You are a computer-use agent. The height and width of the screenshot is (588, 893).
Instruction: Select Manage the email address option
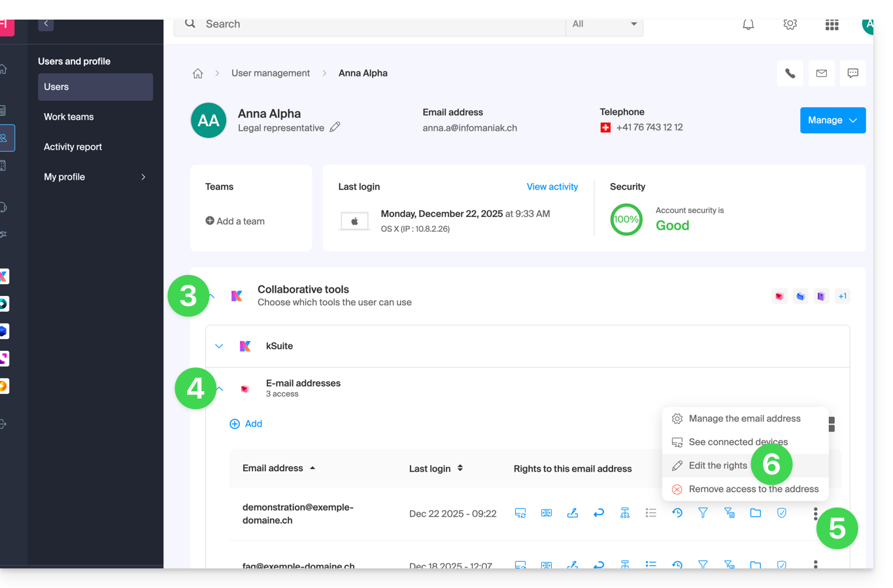pyautogui.click(x=744, y=419)
